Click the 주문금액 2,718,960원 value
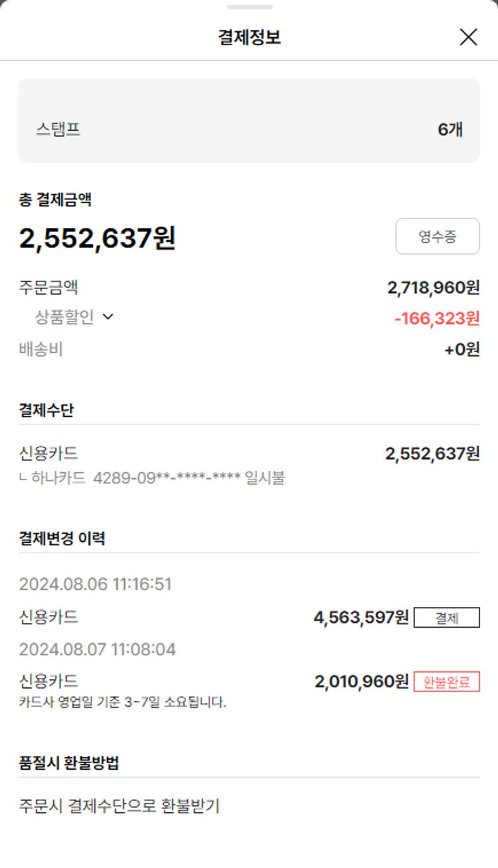Viewport: 498px width, 868px height. [x=433, y=288]
